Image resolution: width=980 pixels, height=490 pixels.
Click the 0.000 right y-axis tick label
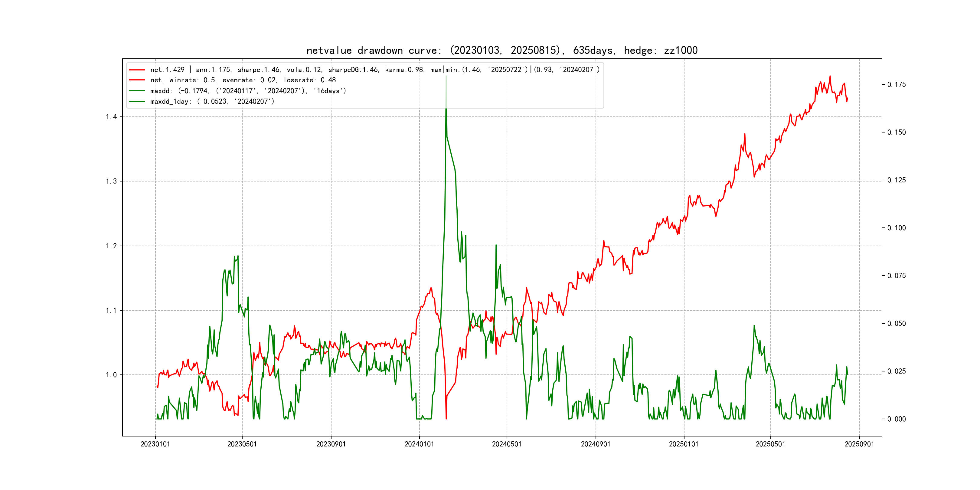click(896, 419)
